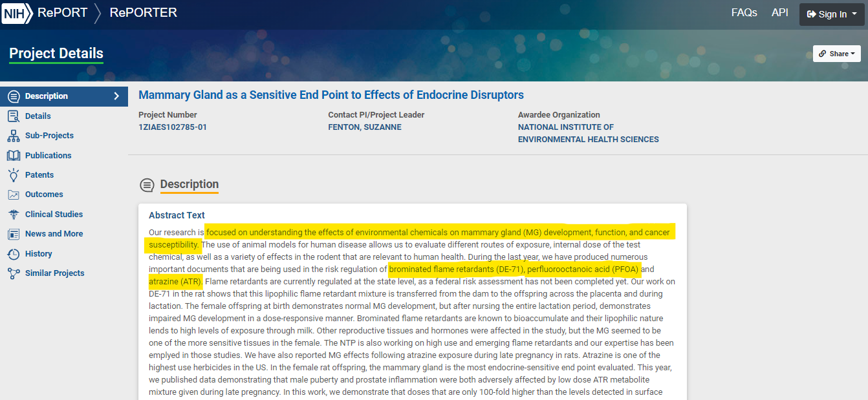Click the Patents lightbulb icon
This screenshot has height=400, width=868.
click(13, 175)
